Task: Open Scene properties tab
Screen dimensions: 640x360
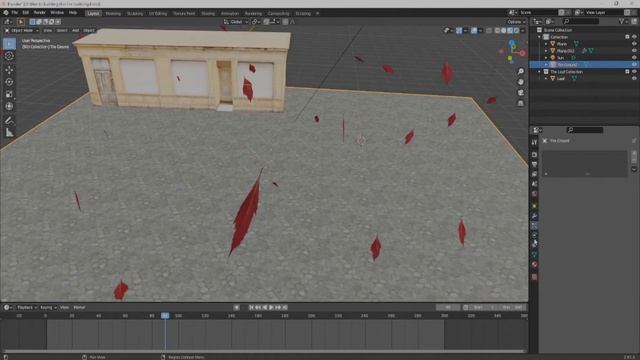Action: click(534, 184)
